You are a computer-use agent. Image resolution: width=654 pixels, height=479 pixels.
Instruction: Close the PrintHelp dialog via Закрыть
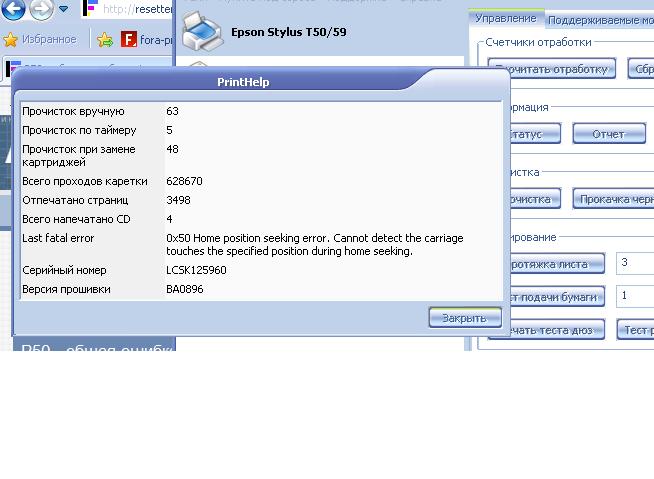pyautogui.click(x=465, y=318)
